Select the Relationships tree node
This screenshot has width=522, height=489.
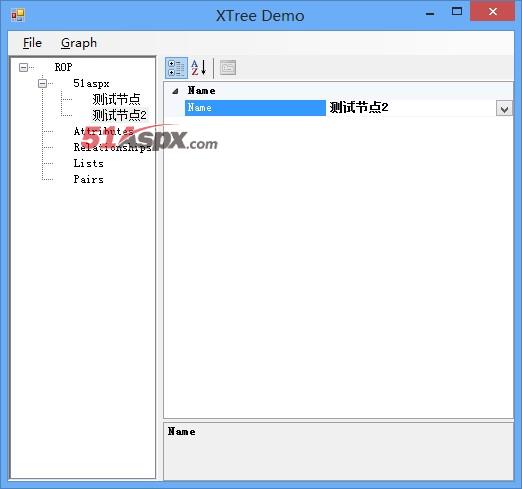[x=113, y=147]
